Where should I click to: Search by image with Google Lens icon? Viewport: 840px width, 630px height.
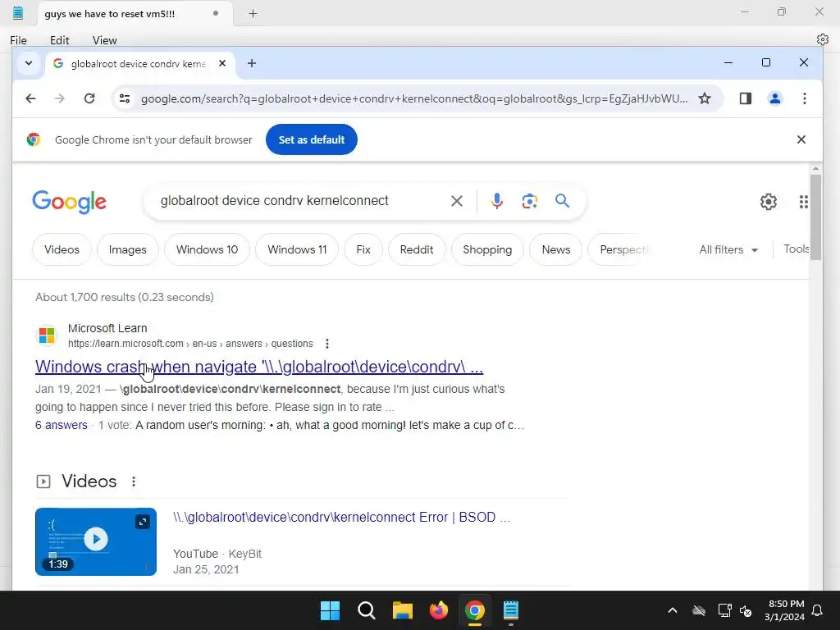[529, 201]
